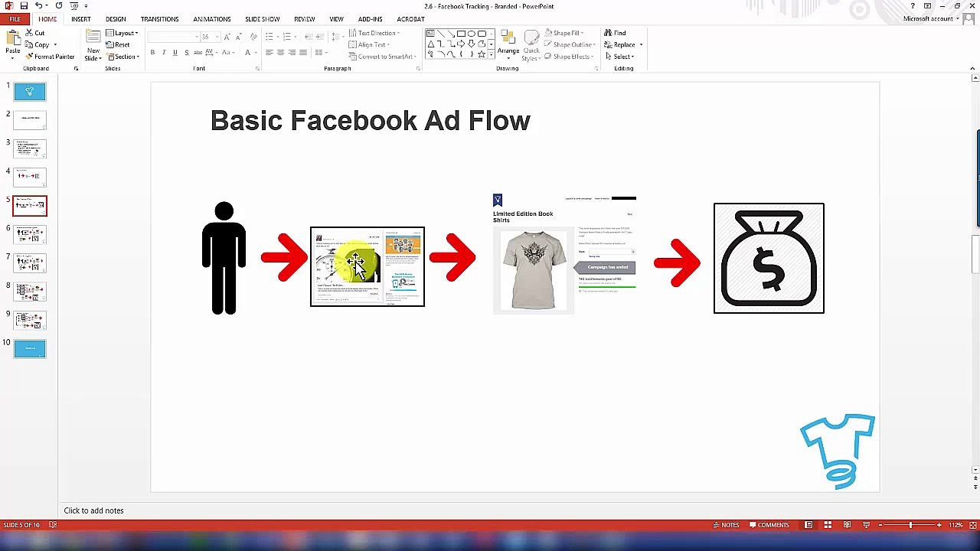Toggle Text Shadow formatting
The image size is (980, 551).
(186, 53)
